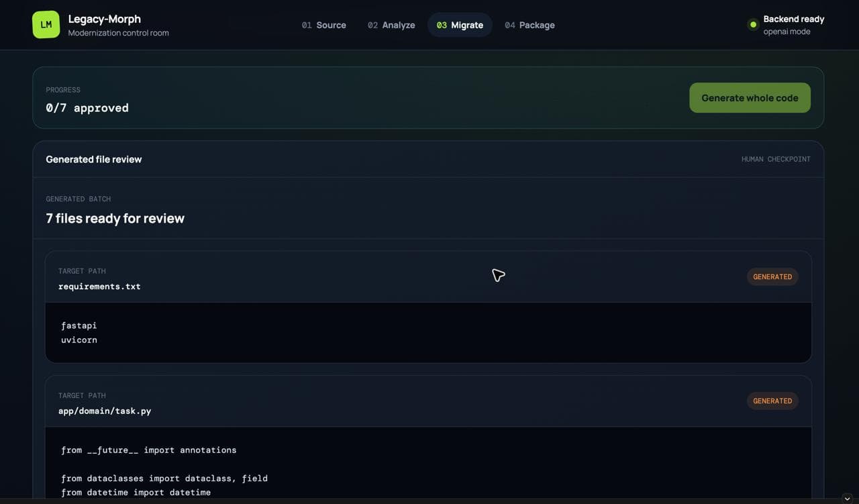
Task: Click the small chevron at bottom-right corner
Action: coord(847,498)
